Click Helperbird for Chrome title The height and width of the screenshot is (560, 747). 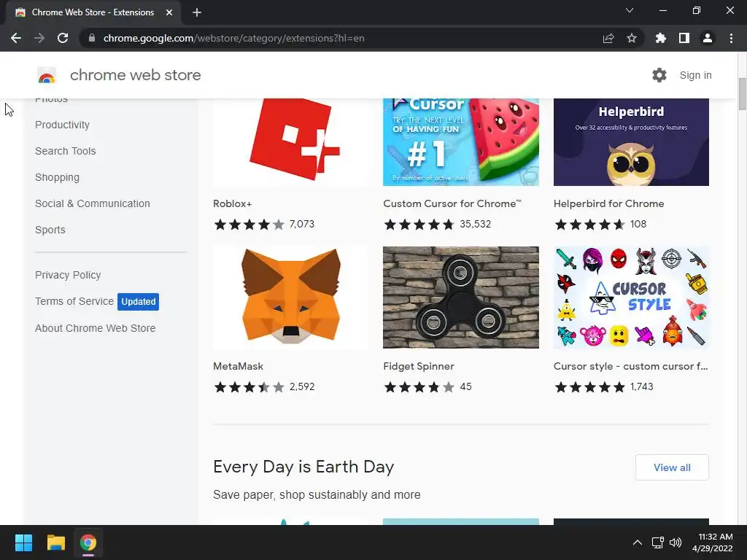click(608, 203)
